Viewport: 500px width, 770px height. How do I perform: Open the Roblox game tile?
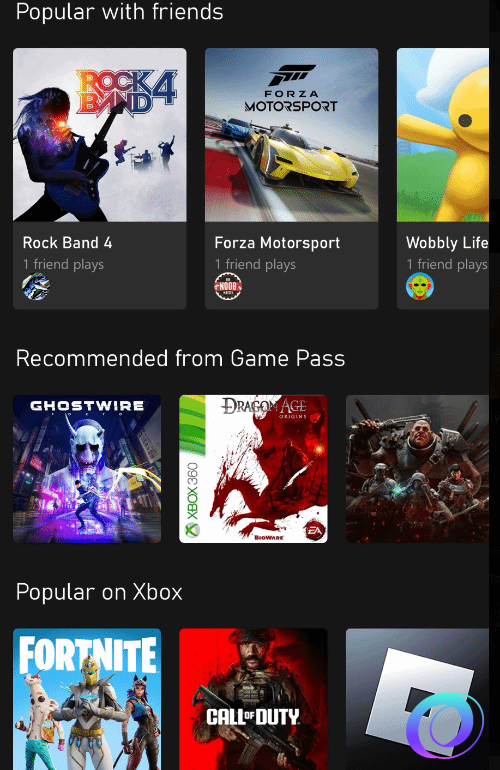point(417,699)
